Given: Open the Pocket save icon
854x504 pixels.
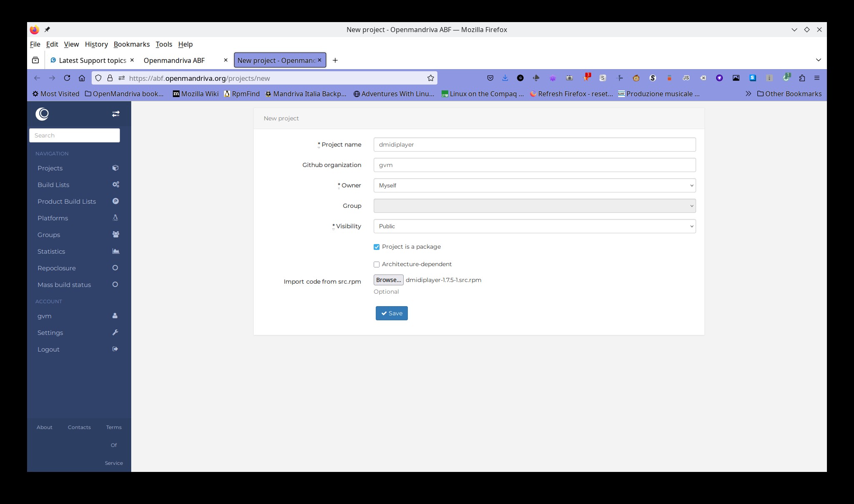Looking at the screenshot, I should coord(490,78).
